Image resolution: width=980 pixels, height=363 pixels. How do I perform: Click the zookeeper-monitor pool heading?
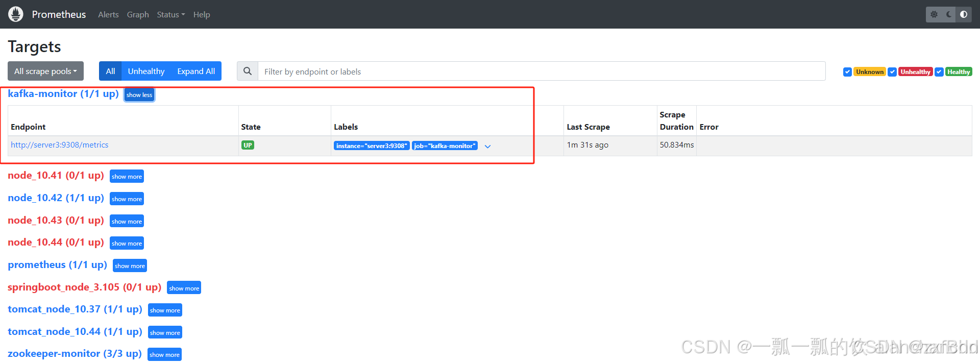[x=75, y=354]
